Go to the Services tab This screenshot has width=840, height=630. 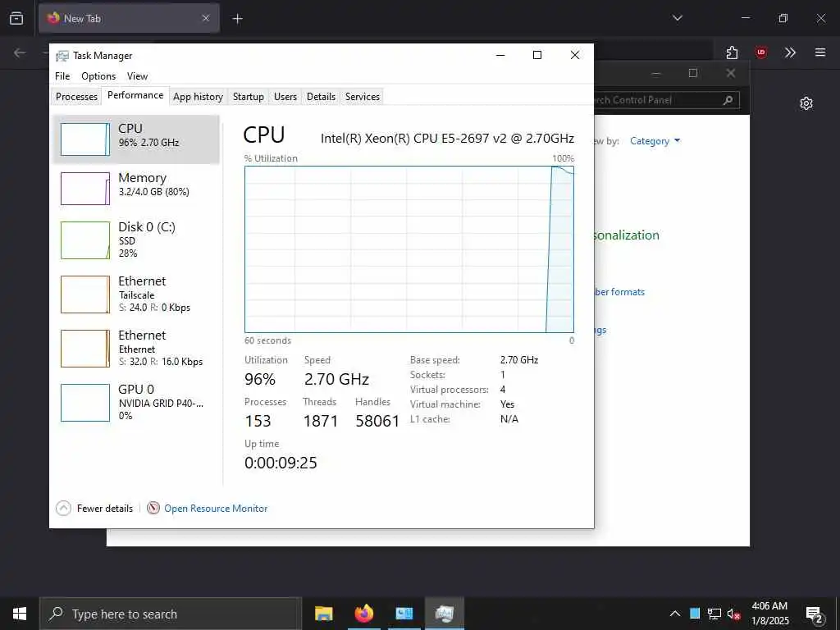[x=362, y=97]
